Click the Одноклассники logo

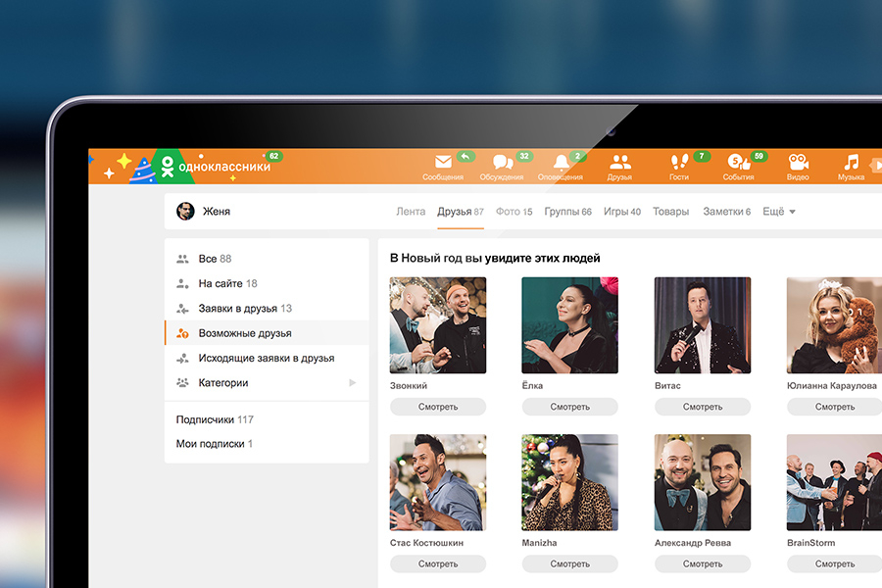[x=216, y=167]
